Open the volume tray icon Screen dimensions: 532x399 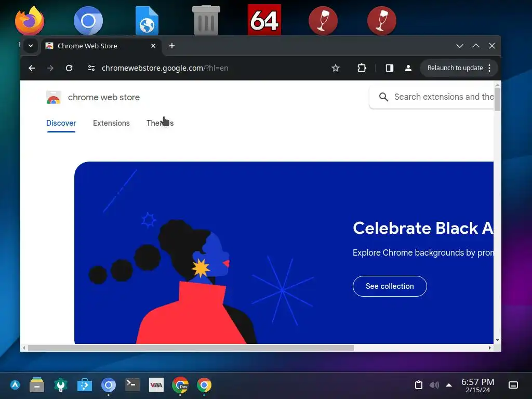(434, 385)
